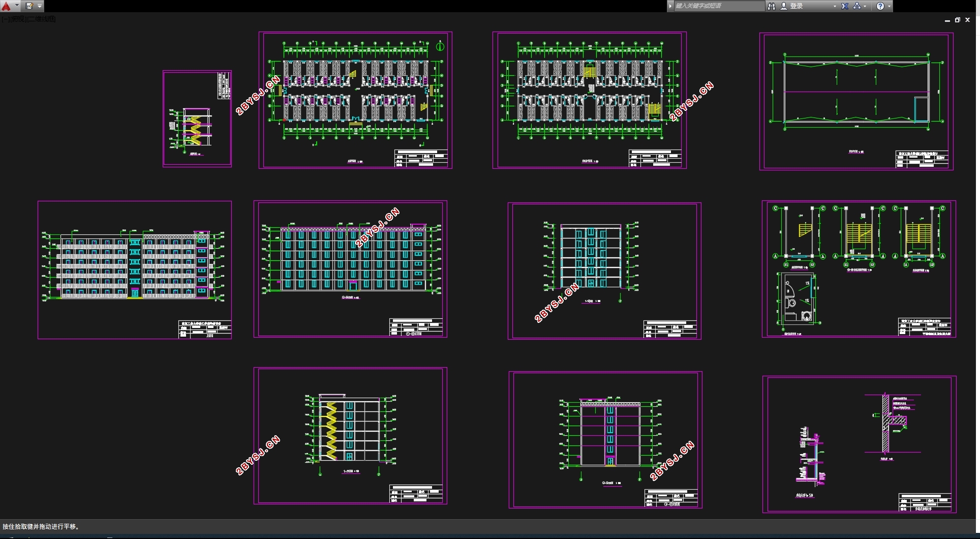Select the stair plan details sheet
Image resolution: width=980 pixels, height=539 pixels.
[859, 269]
